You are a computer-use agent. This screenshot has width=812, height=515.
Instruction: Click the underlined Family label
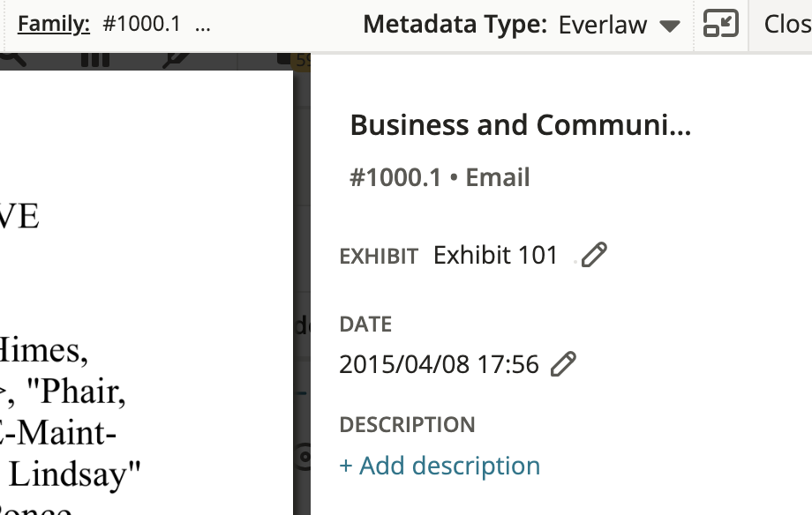coord(54,24)
